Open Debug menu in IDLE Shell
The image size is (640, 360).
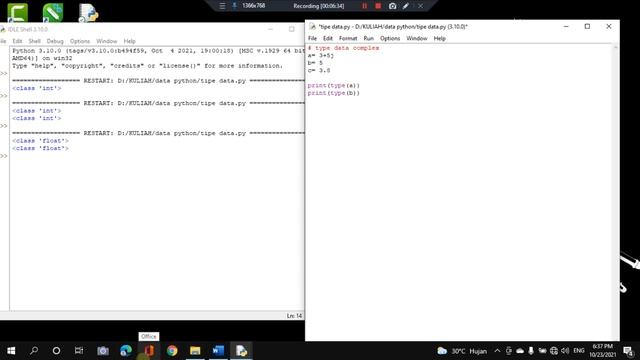click(55, 41)
